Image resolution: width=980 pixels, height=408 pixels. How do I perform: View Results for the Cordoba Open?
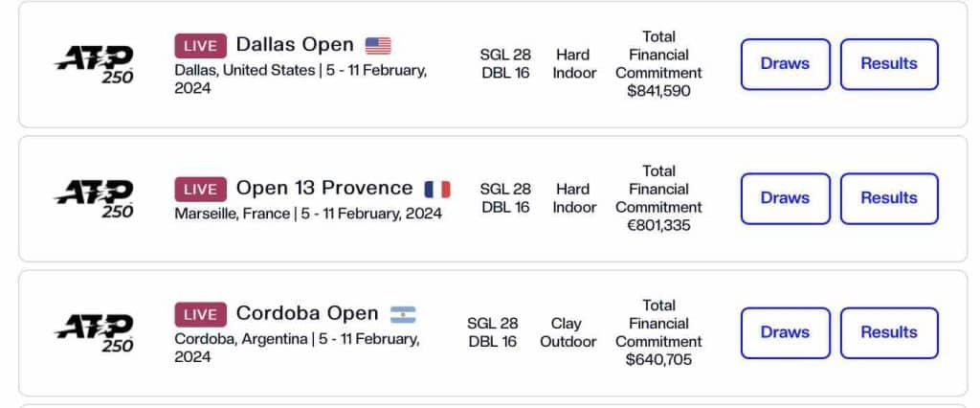click(889, 333)
